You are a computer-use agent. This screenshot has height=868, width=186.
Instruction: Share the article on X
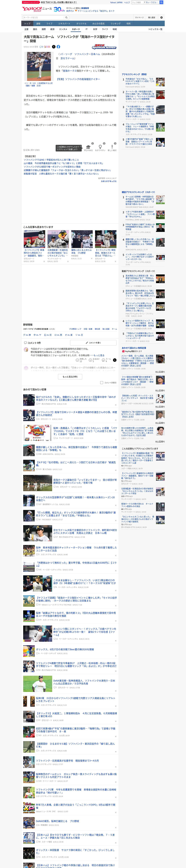54,47
